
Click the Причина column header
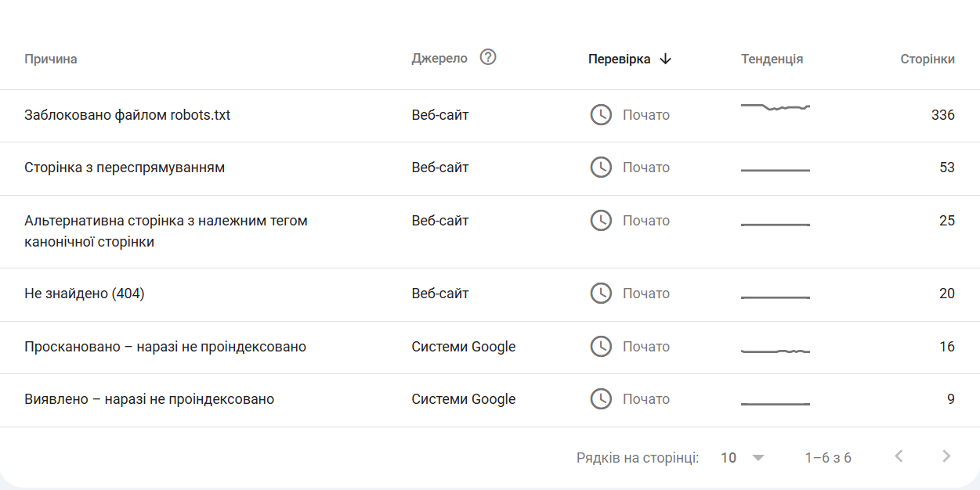click(x=51, y=59)
